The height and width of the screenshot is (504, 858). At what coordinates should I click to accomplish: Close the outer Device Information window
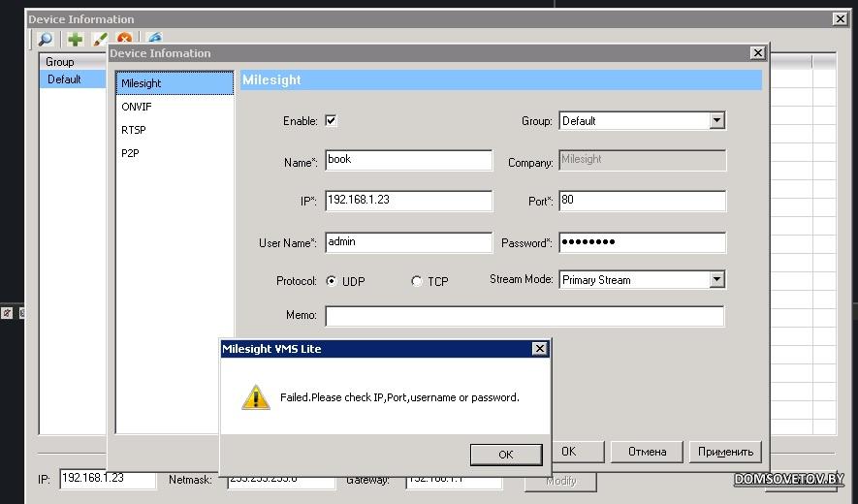click(840, 19)
